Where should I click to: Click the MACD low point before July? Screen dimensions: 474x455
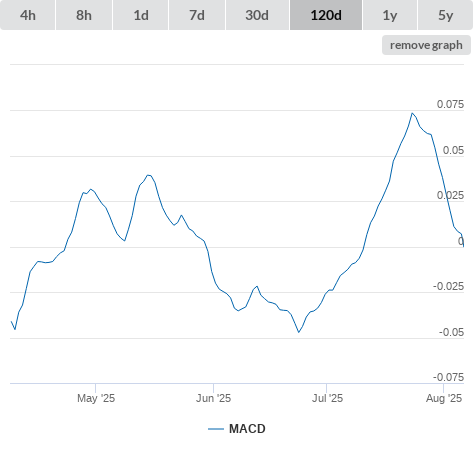click(299, 332)
